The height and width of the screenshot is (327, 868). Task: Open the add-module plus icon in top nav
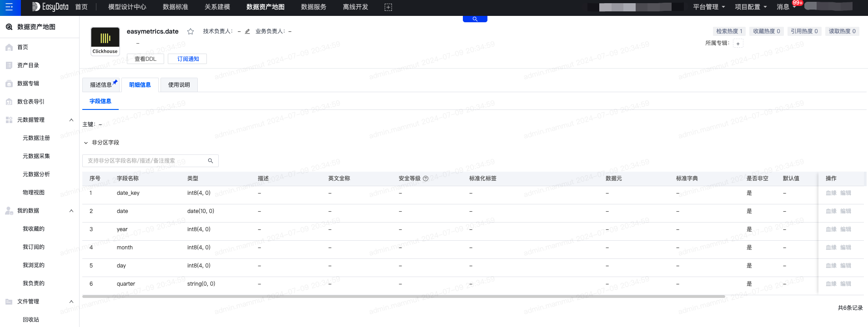[388, 7]
